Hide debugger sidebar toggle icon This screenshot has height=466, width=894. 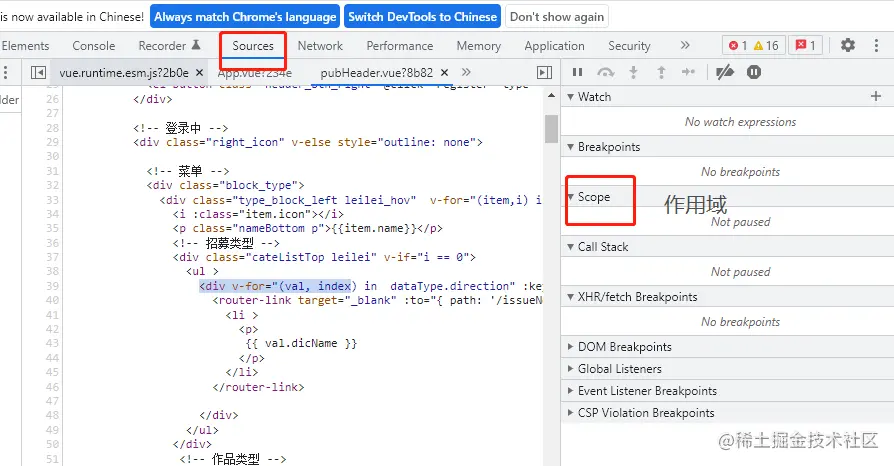(544, 72)
